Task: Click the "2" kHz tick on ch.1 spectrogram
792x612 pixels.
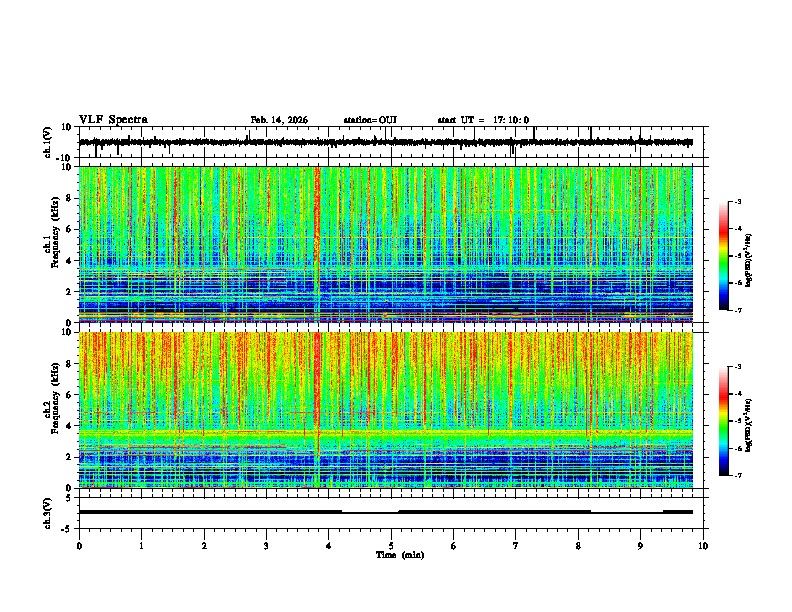Action: click(x=69, y=291)
